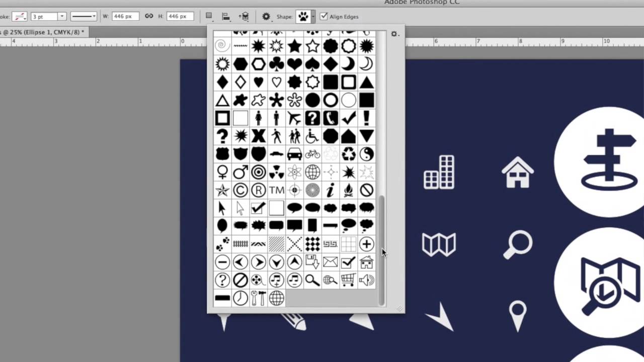Open the path alignment options
The width and height of the screenshot is (644, 362).
[x=226, y=16]
